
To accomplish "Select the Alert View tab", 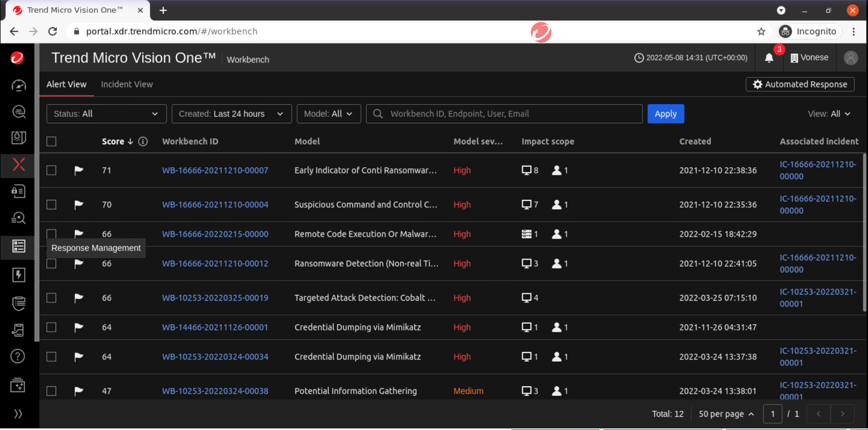I will (66, 84).
